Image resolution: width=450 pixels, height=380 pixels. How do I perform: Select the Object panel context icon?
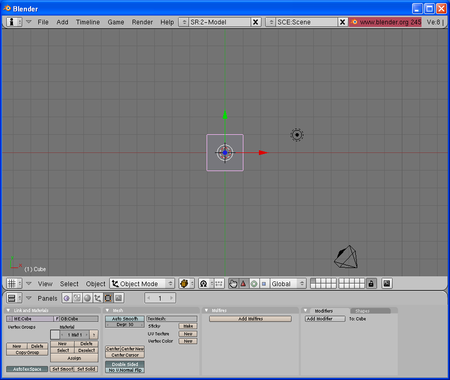coord(98,298)
